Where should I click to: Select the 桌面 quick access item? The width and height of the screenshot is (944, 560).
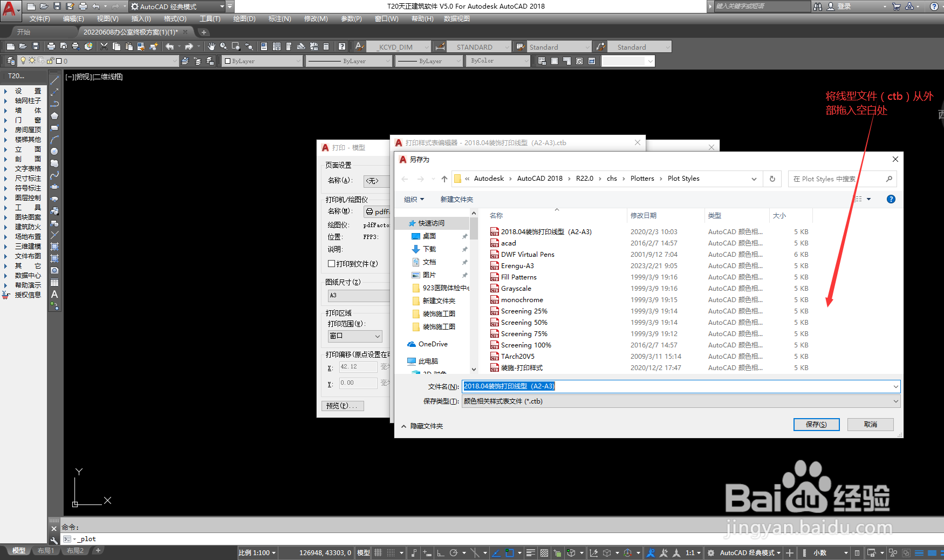click(429, 236)
